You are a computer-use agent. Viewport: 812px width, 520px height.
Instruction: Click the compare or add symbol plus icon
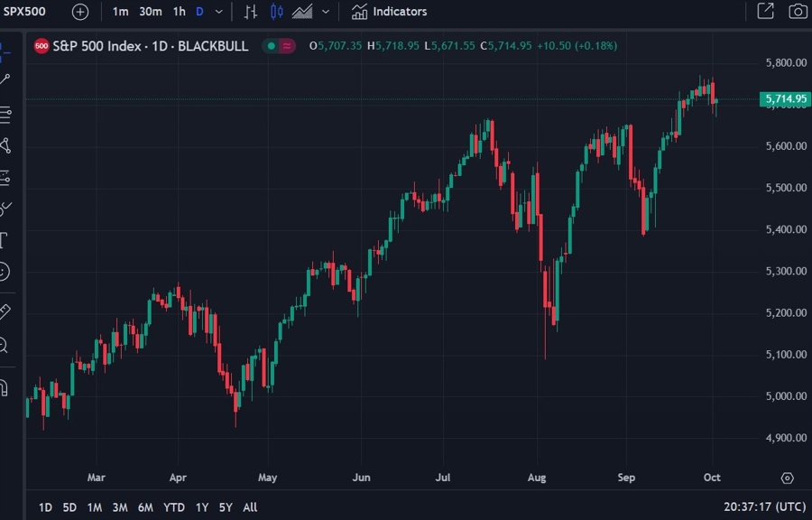[x=80, y=12]
